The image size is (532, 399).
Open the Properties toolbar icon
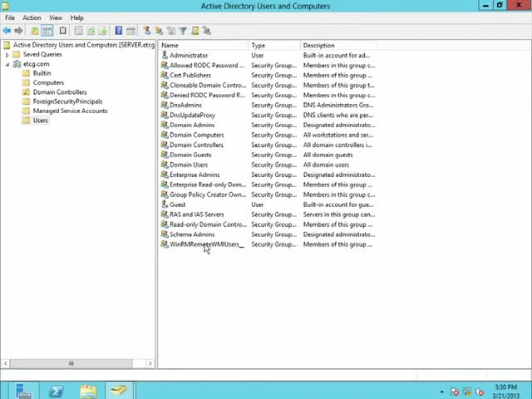pyautogui.click(x=79, y=31)
